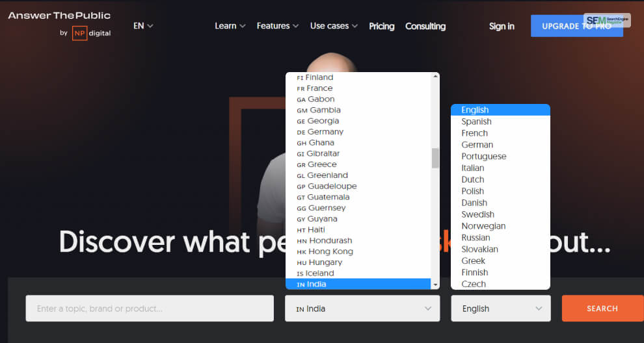Open the Pricing page
Viewport: 644px width, 343px height.
[382, 26]
